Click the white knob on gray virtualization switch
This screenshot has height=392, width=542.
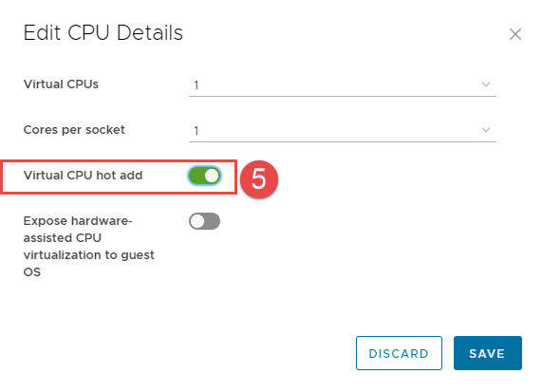[197, 221]
